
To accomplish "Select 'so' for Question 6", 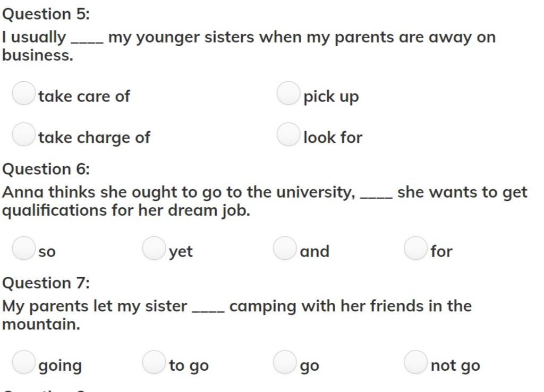I will (x=23, y=248).
